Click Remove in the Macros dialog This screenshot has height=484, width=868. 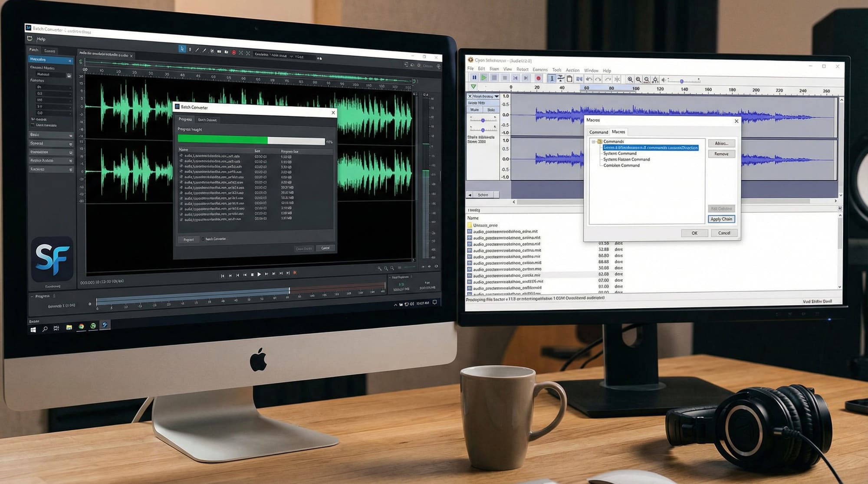click(x=721, y=154)
